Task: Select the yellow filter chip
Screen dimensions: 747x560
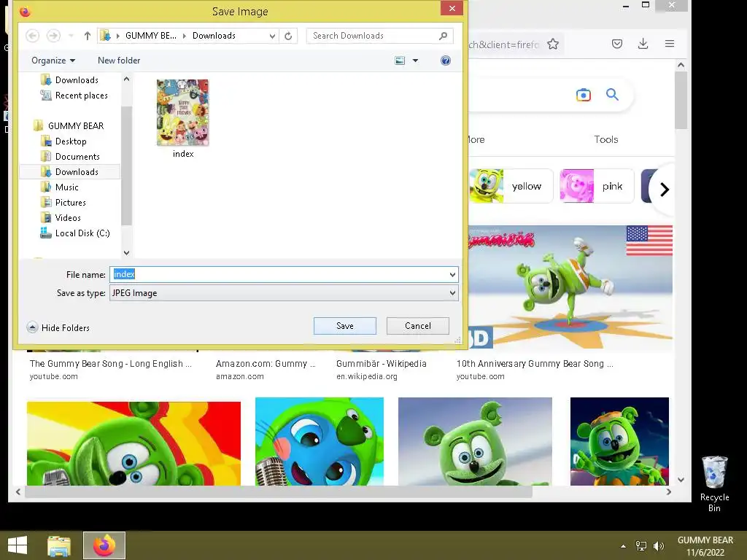Action: (511, 186)
